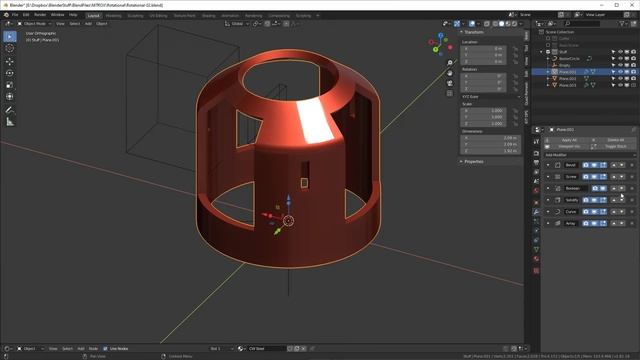Expand Plane.002 in the outliner tree
Image resolution: width=640 pixels, height=360 pixels.
coord(548,78)
